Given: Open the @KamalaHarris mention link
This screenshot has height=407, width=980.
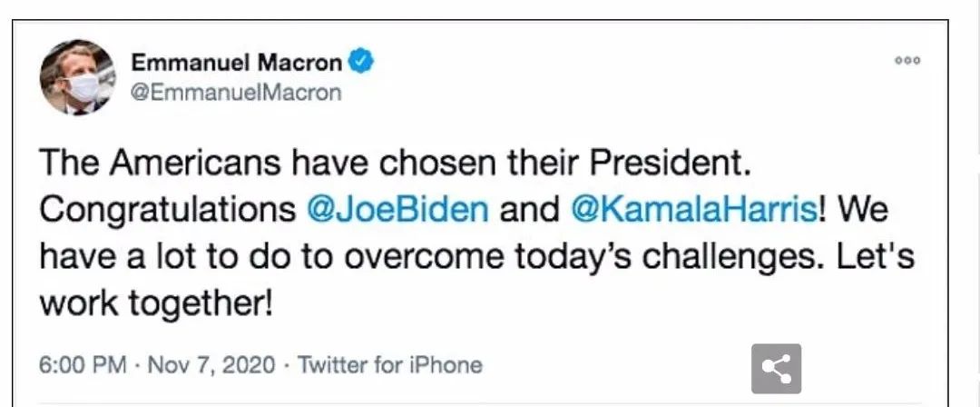Looking at the screenshot, I should (x=694, y=210).
